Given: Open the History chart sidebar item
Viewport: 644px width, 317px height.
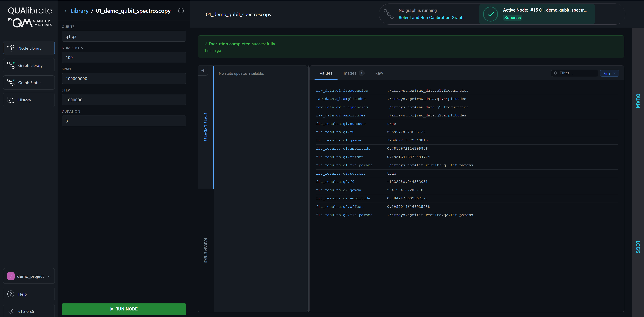Looking at the screenshot, I should click(29, 100).
